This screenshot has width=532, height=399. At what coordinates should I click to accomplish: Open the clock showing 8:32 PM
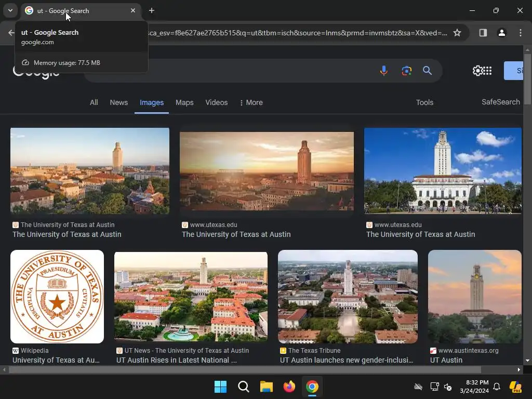tap(474, 387)
